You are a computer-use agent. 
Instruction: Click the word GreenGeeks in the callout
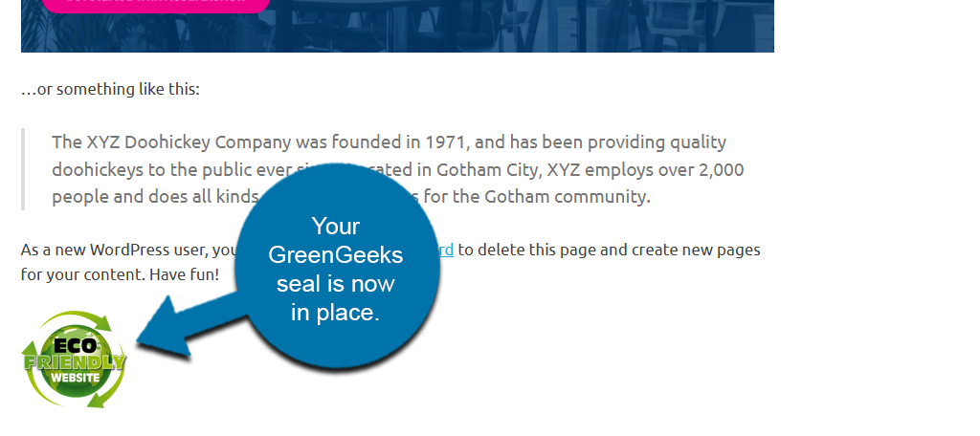coord(336,255)
